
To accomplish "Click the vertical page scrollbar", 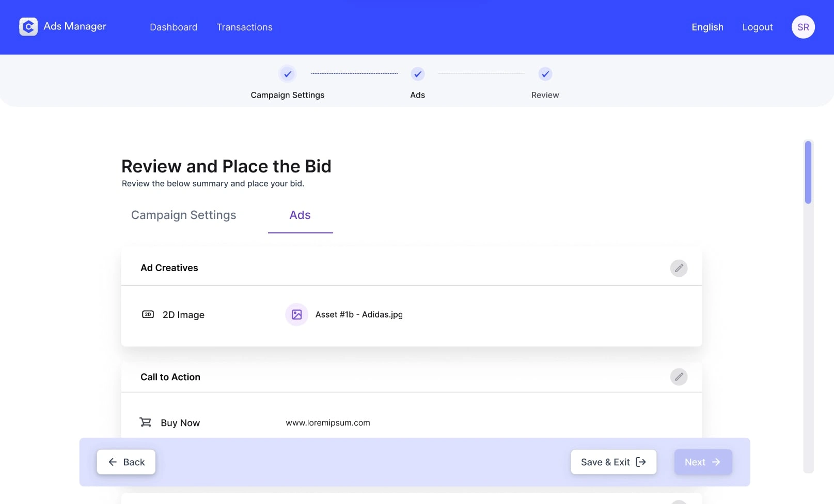I will 808,172.
